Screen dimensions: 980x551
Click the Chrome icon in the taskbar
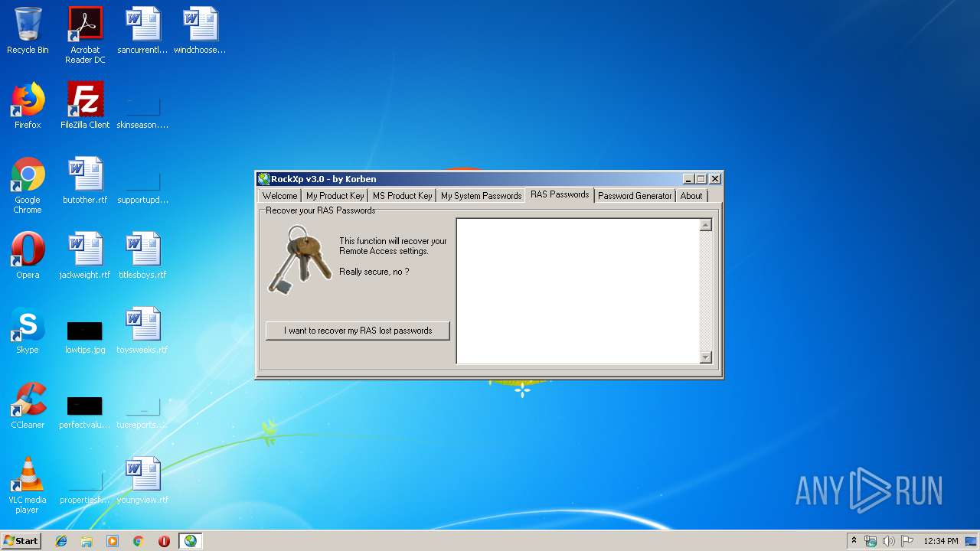[139, 541]
